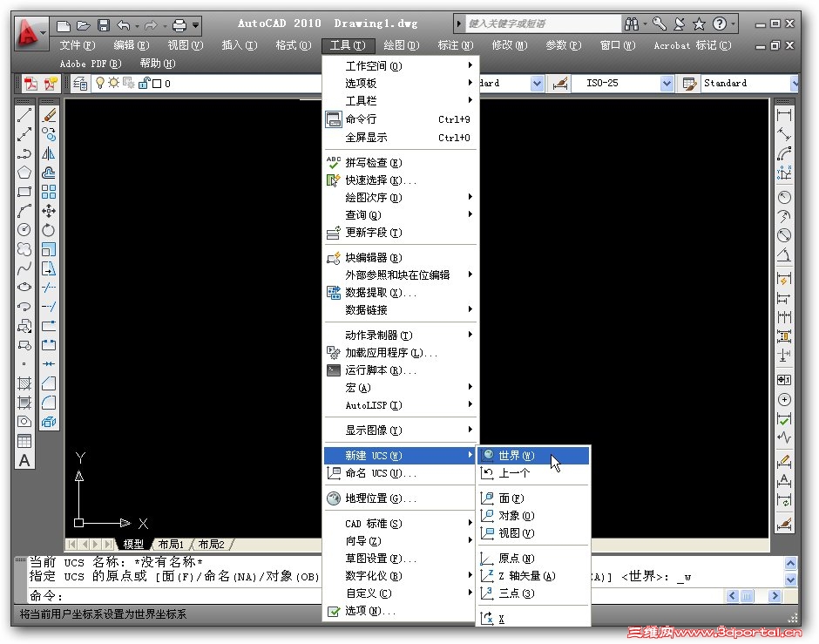This screenshot has height=644, width=819.
Task: Choose 加载应用程序 menu entry
Action: 401,353
